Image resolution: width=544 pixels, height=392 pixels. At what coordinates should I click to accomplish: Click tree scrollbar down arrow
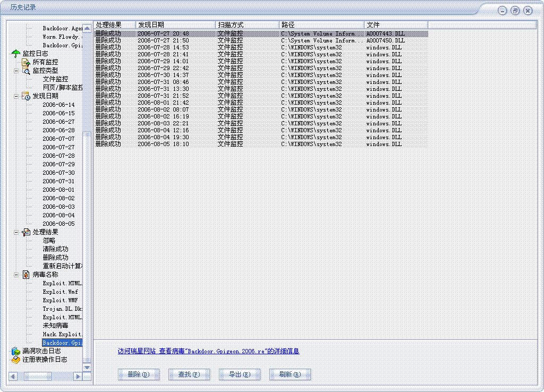pos(87,367)
